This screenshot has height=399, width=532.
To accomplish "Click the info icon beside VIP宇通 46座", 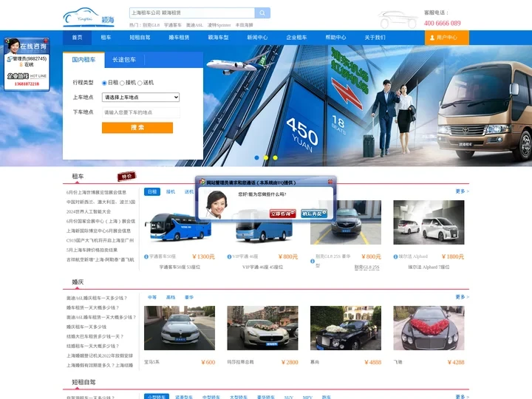I will pos(229,256).
